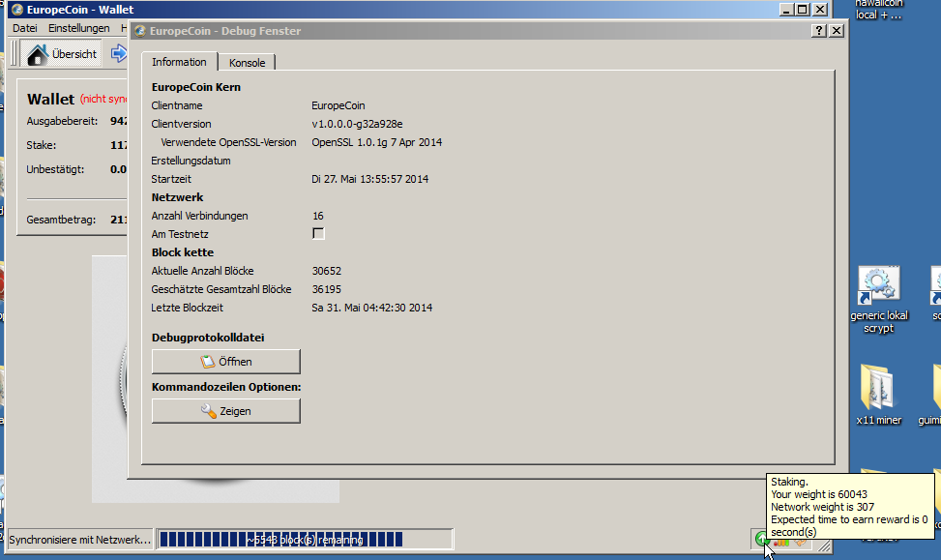941x560 pixels.
Task: Open the Einstellungen menu
Action: [x=78, y=28]
